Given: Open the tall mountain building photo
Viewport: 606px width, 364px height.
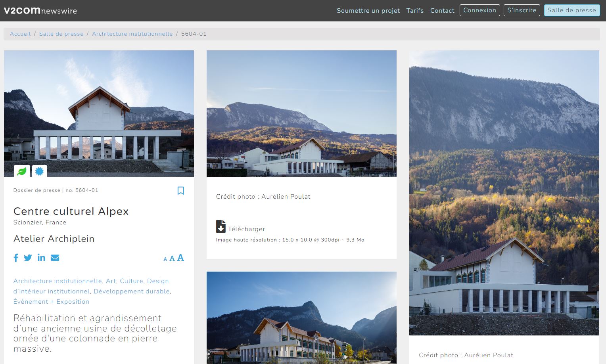Looking at the screenshot, I should 504,193.
